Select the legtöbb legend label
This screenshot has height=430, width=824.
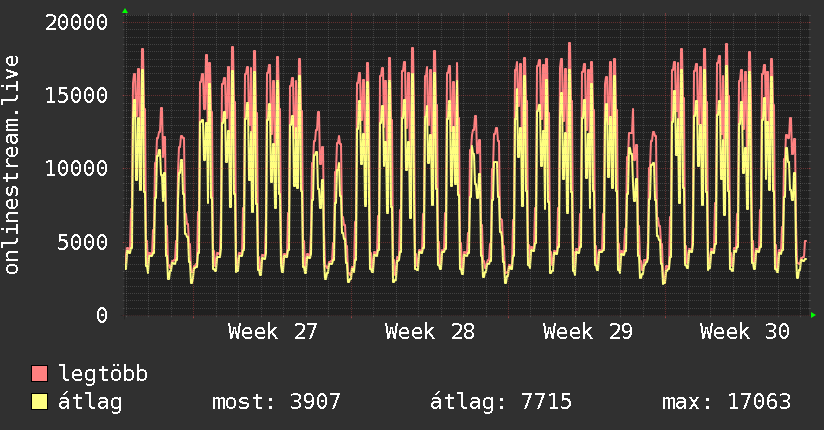point(103,374)
